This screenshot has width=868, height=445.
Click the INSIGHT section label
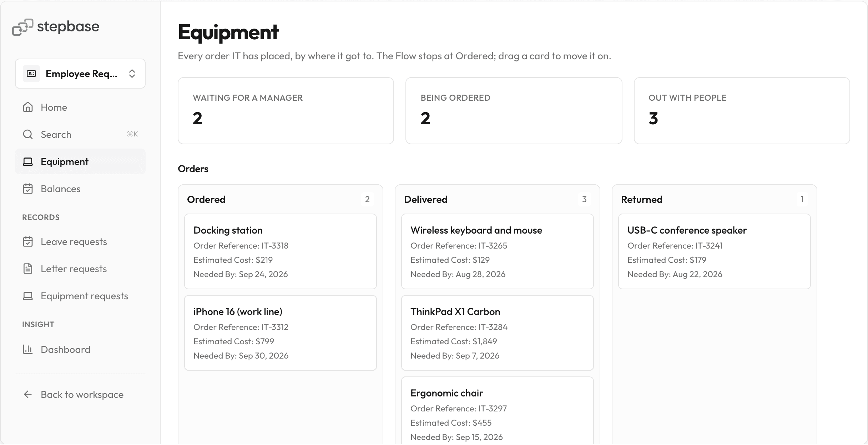coord(38,324)
